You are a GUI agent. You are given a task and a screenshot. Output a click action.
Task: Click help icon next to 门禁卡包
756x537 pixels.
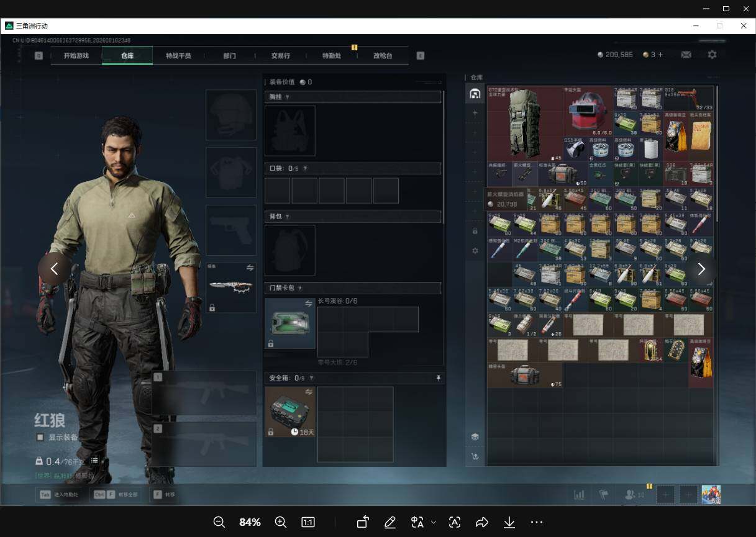pos(299,288)
